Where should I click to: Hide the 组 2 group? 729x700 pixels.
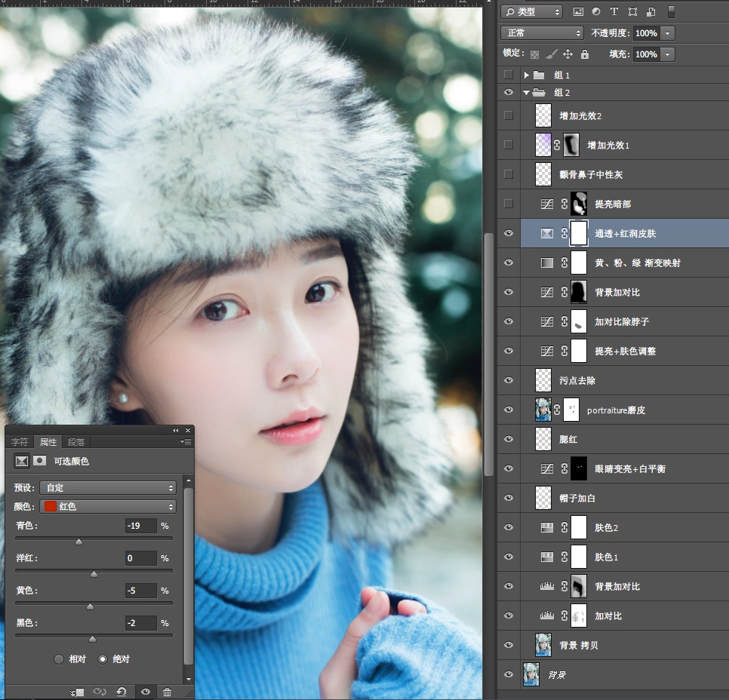pos(509,92)
